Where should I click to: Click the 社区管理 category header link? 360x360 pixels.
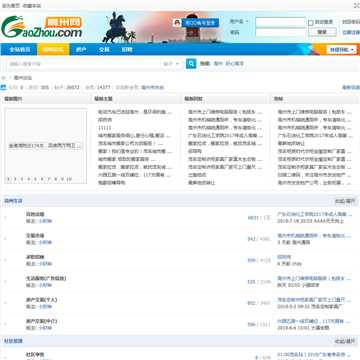pyautogui.click(x=13, y=341)
